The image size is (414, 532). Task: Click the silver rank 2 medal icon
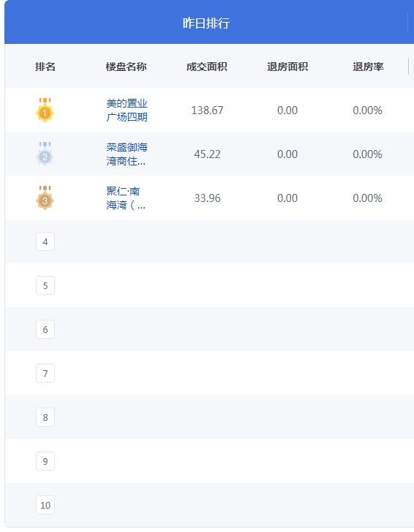click(45, 154)
